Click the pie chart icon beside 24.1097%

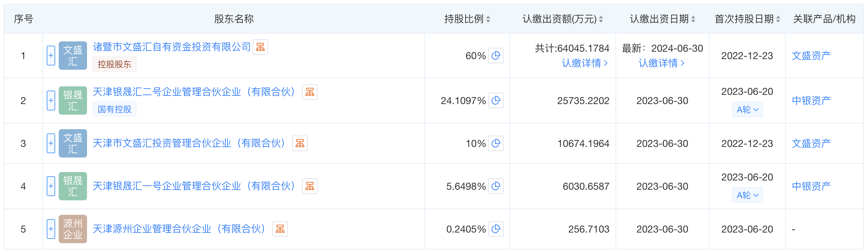click(x=496, y=101)
